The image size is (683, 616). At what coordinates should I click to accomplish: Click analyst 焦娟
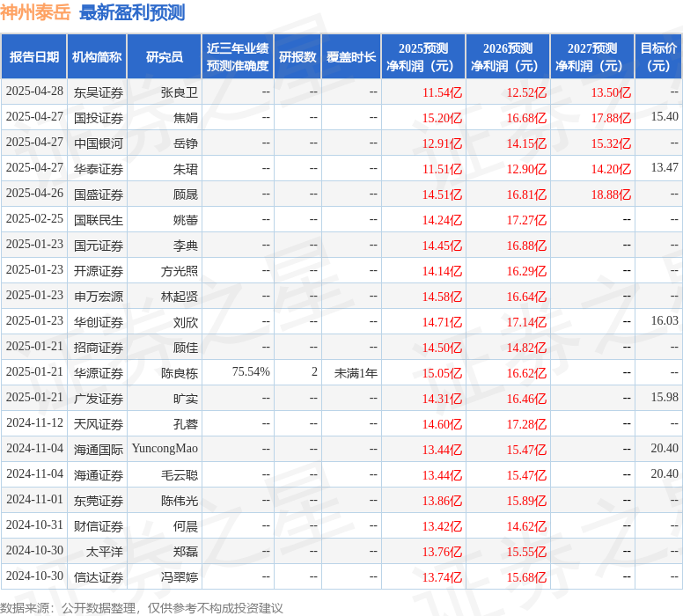186,118
